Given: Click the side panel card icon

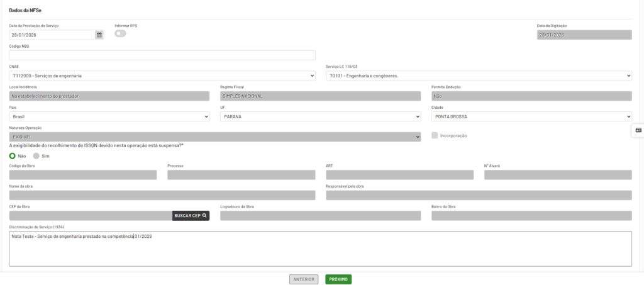Looking at the screenshot, I should (638, 130).
